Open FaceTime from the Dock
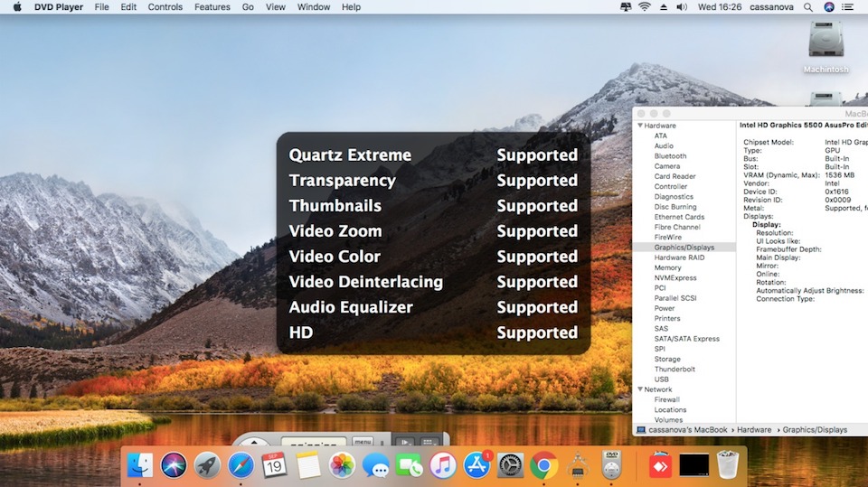The image size is (868, 487). 409,465
